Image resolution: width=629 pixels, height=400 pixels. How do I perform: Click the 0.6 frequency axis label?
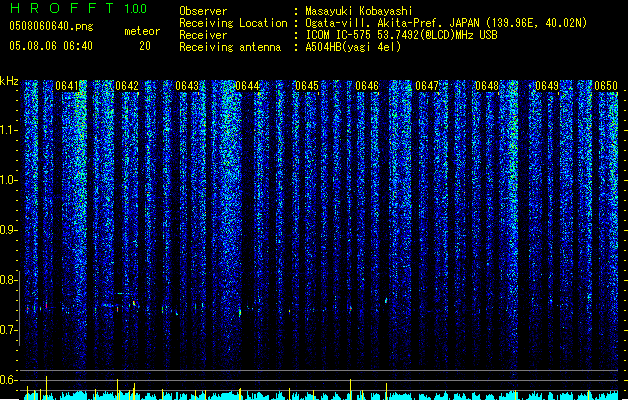(x=8, y=380)
